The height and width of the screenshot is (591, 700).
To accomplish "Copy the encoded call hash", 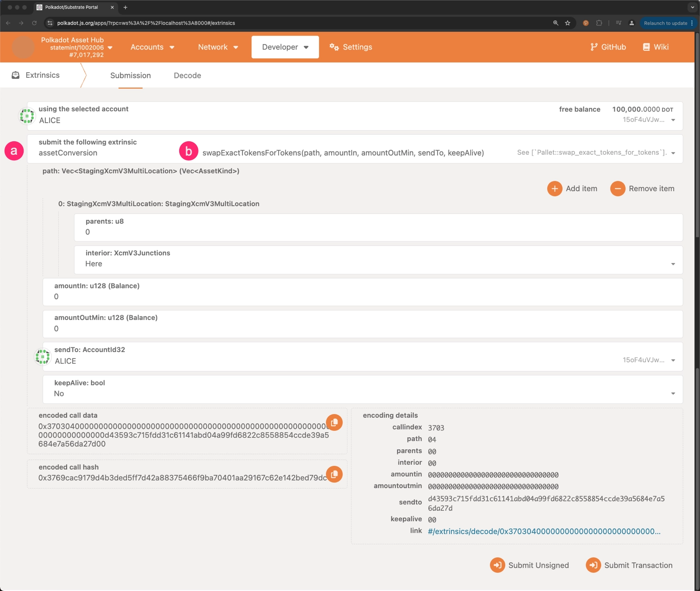I will [334, 474].
